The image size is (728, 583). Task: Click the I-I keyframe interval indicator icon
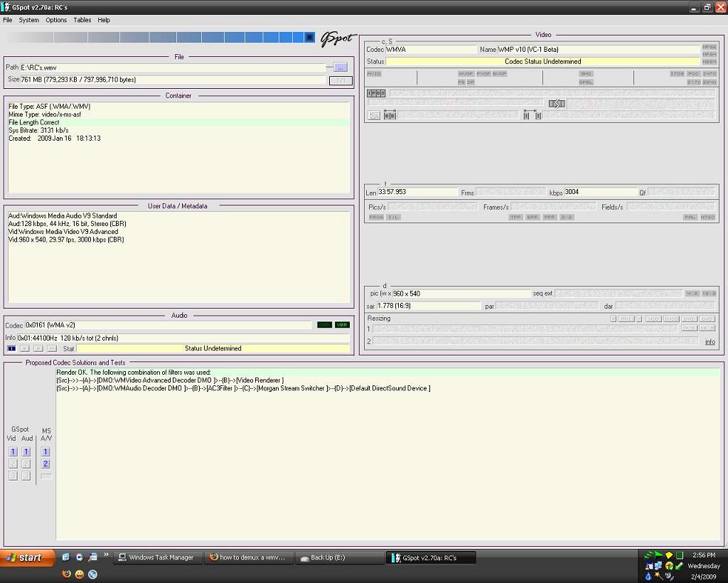coord(532,115)
